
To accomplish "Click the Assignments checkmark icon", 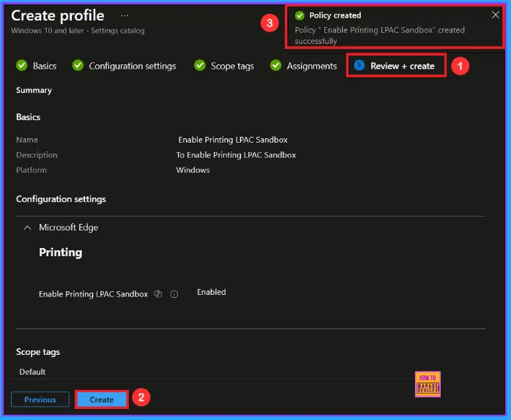I will point(276,65).
